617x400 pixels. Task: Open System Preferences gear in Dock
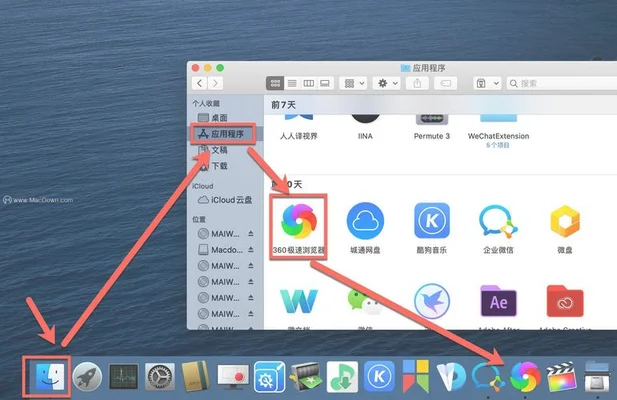[159, 377]
